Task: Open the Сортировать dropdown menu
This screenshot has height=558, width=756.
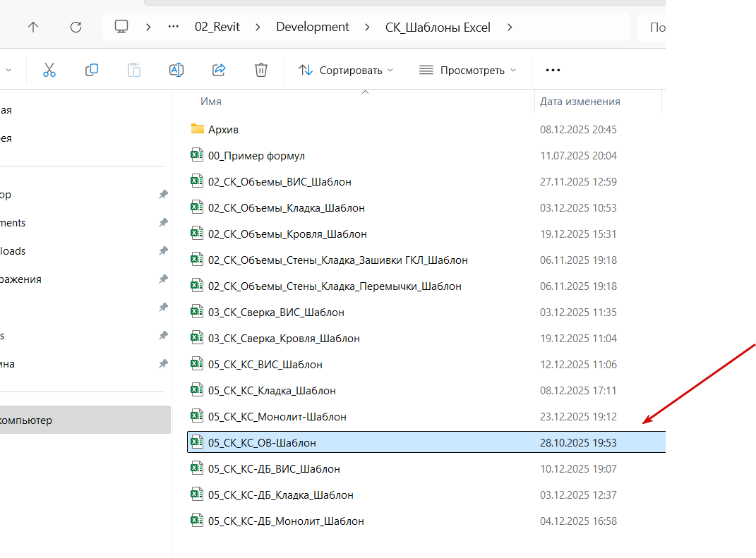Action: (345, 70)
